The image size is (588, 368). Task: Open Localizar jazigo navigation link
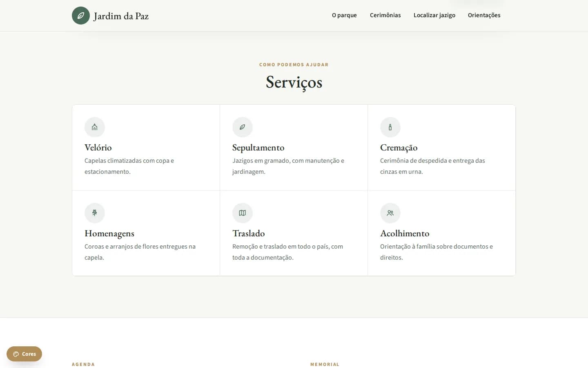point(434,15)
